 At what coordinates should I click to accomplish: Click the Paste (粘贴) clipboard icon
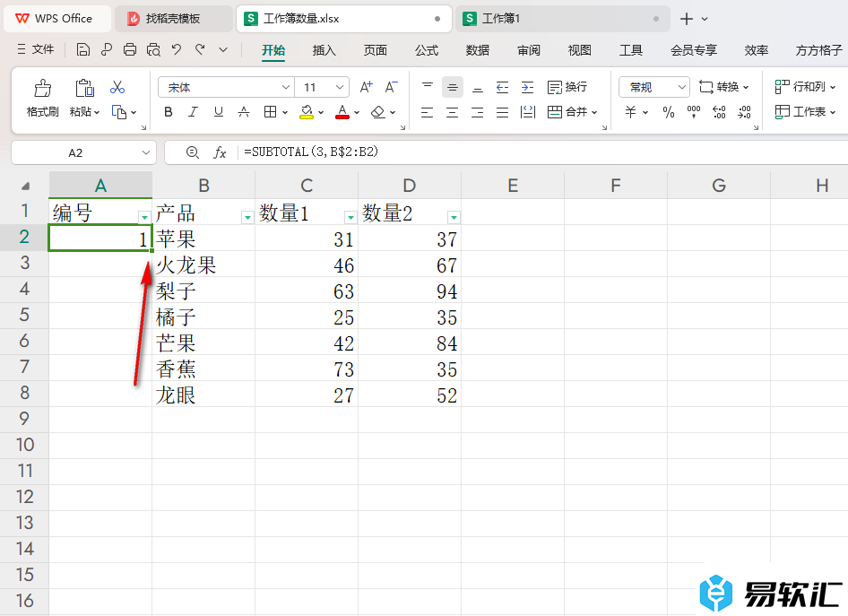(84, 88)
